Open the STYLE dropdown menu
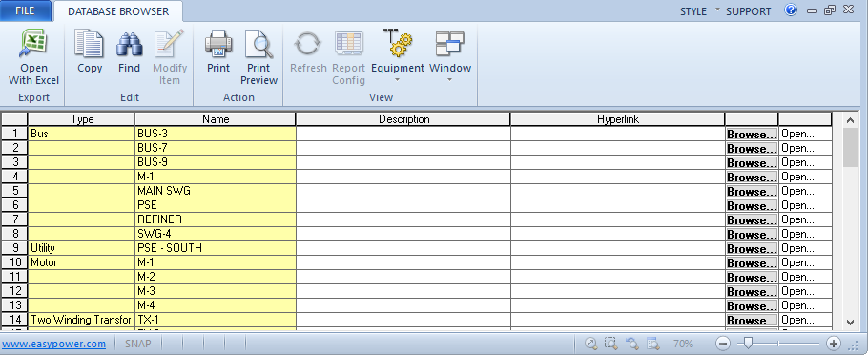This screenshot has height=355, width=868. point(700,11)
